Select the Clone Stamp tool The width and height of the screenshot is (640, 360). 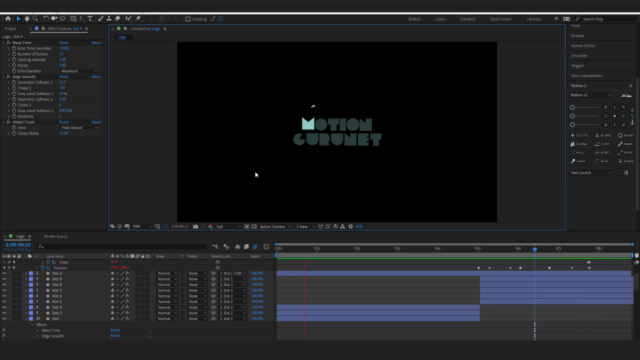tap(109, 19)
